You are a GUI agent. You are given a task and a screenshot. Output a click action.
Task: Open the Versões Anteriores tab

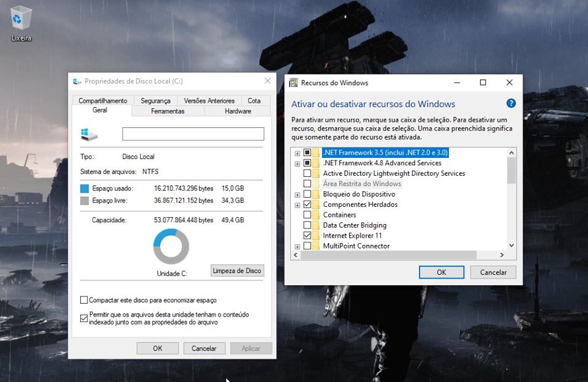tap(209, 100)
